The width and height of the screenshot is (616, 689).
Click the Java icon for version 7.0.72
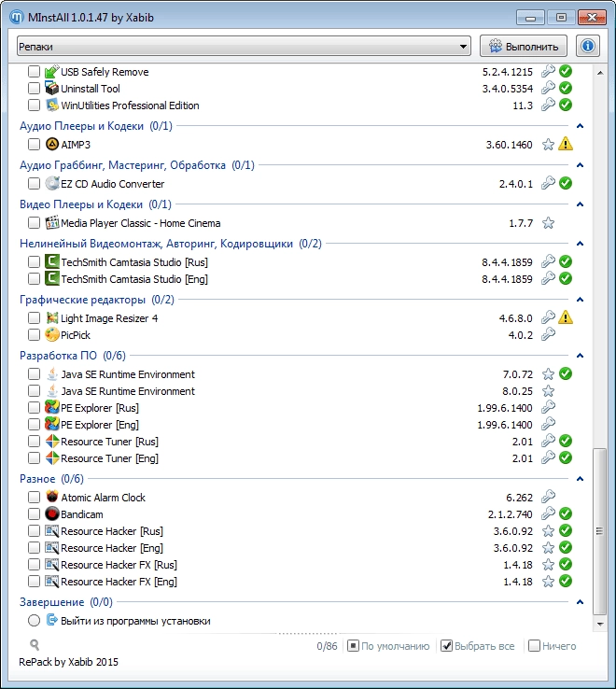tap(52, 374)
